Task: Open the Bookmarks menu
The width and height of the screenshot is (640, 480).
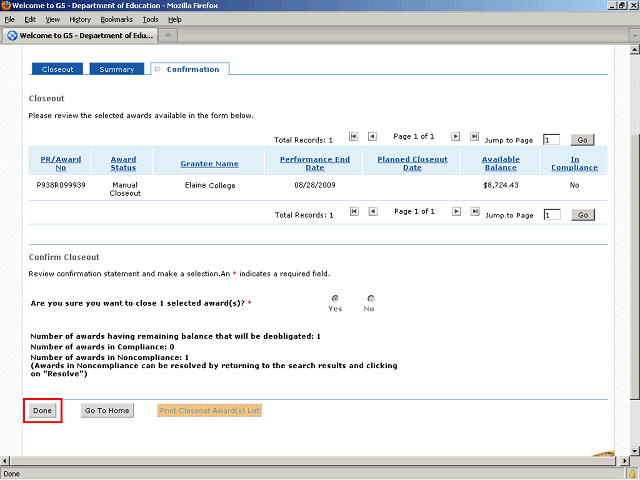Action: tap(117, 20)
